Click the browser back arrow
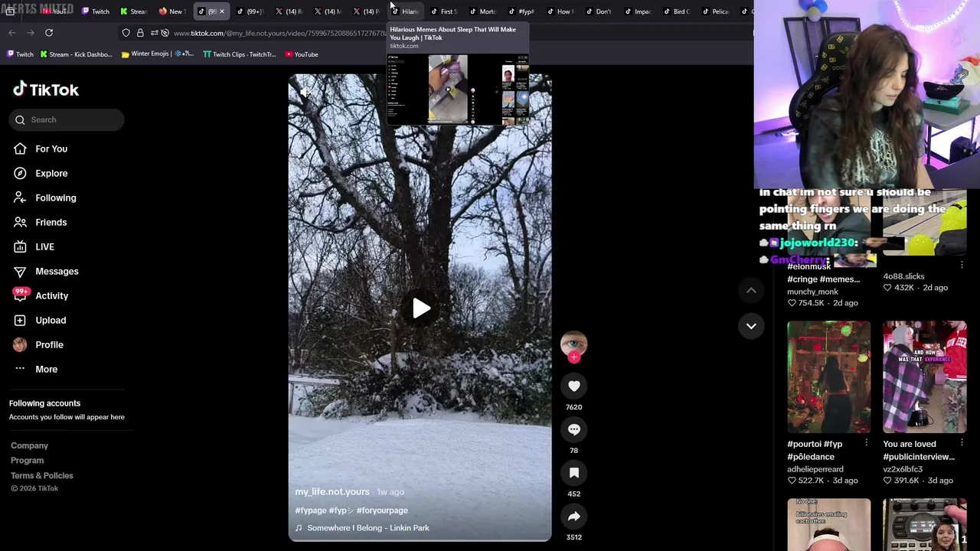This screenshot has width=980, height=551. (x=12, y=33)
